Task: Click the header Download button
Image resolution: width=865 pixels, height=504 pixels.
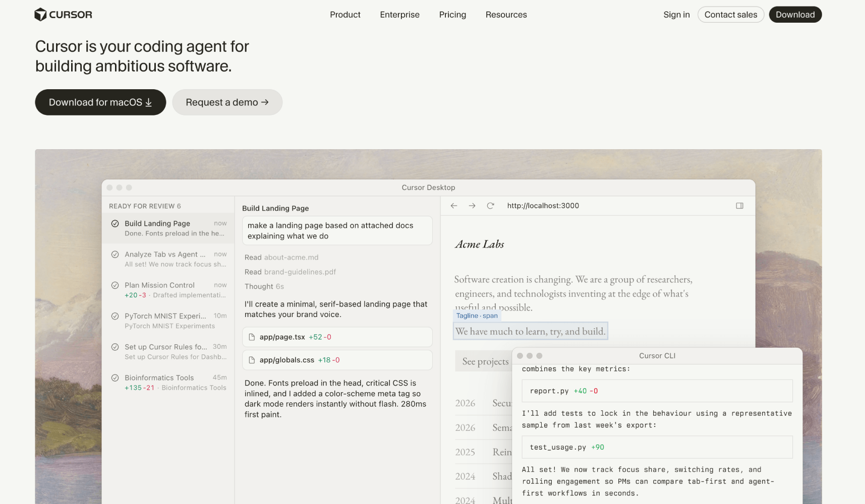Action: 795,15
